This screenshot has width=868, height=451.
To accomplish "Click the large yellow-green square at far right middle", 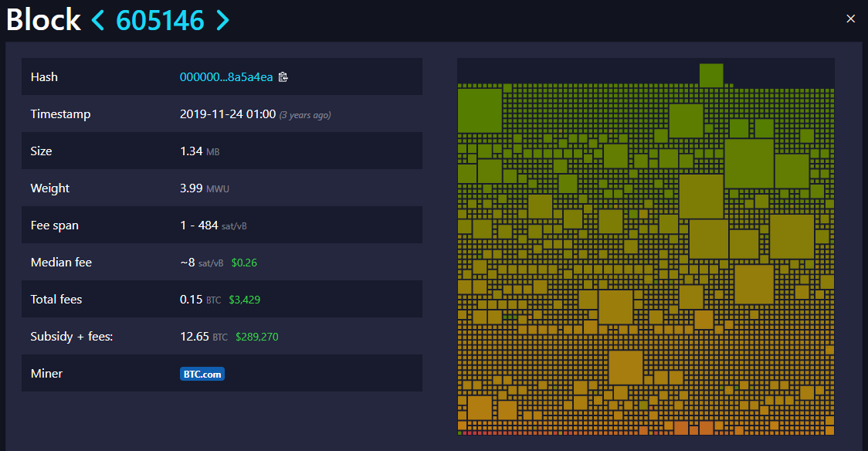I will [x=792, y=236].
